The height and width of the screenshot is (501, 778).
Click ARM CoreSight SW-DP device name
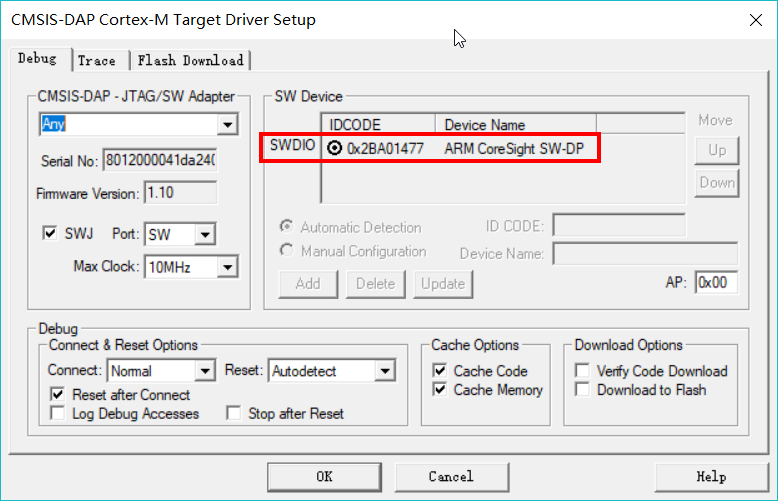coord(514,148)
